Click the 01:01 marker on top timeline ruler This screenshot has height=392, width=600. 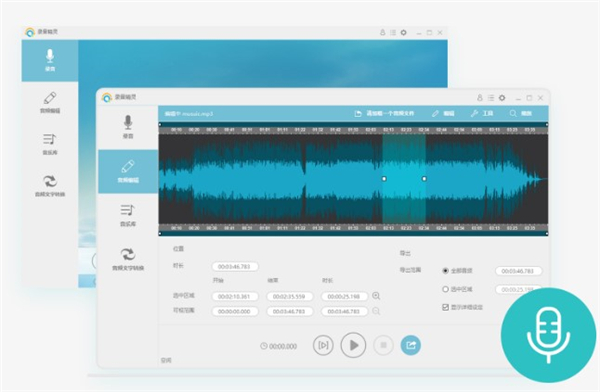click(265, 130)
